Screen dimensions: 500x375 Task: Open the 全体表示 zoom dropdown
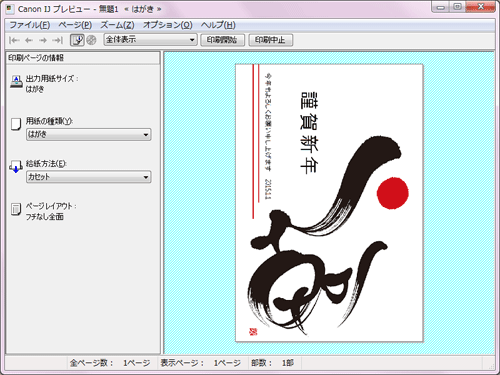tap(150, 40)
